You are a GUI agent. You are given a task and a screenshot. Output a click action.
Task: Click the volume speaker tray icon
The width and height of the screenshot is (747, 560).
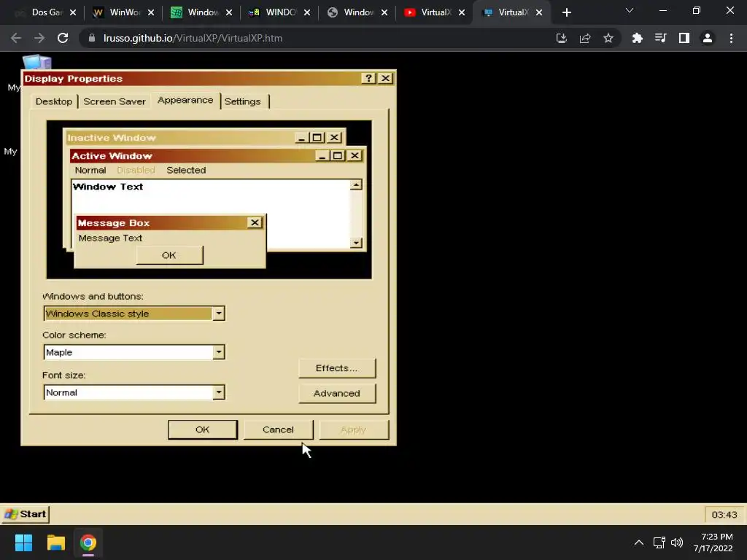pyautogui.click(x=676, y=542)
